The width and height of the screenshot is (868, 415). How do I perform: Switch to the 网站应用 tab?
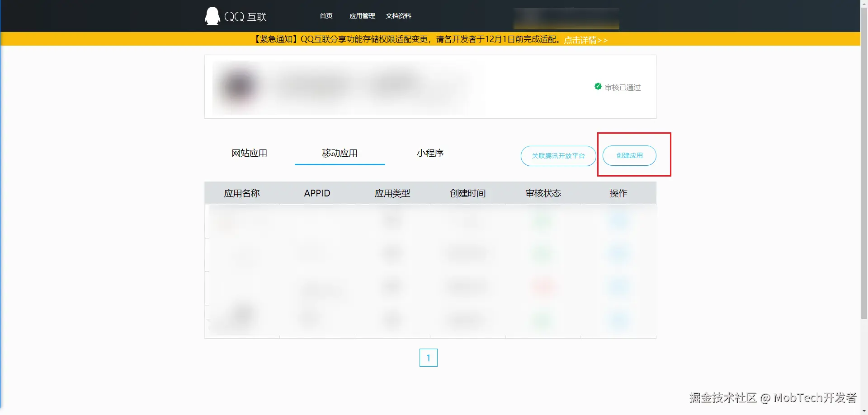point(249,153)
